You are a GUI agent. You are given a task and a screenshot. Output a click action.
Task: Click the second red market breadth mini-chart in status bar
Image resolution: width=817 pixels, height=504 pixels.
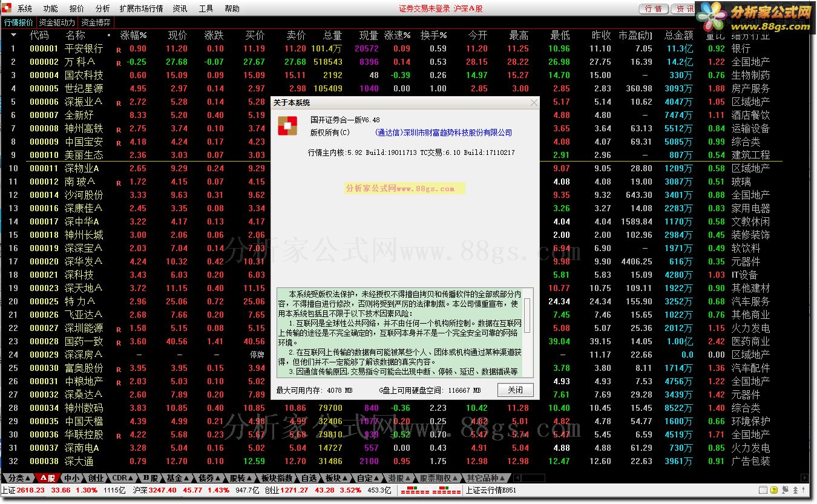click(x=445, y=490)
